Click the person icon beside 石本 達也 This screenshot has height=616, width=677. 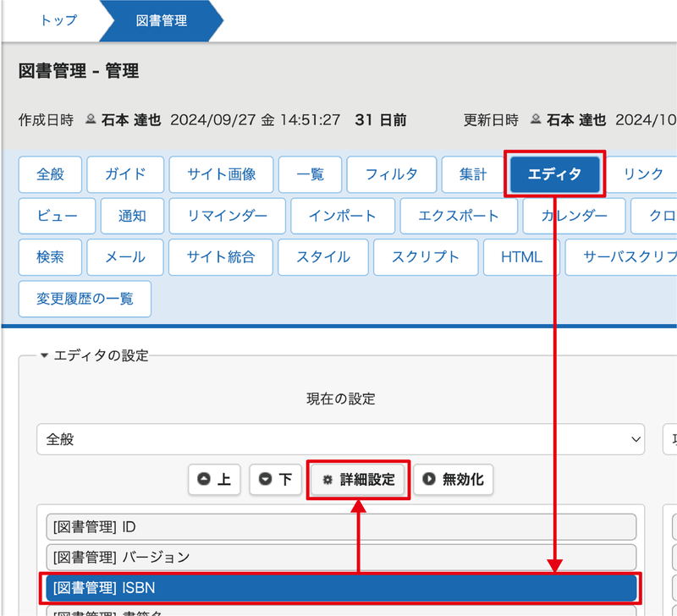[x=90, y=120]
